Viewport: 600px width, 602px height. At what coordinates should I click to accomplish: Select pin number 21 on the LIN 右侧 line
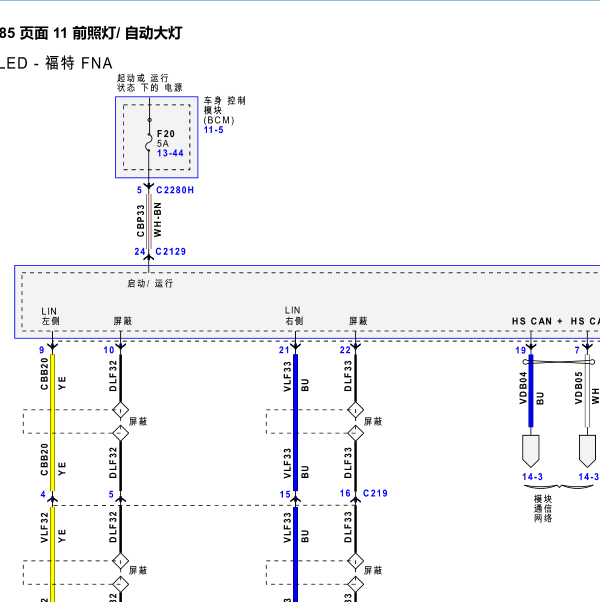tap(284, 350)
